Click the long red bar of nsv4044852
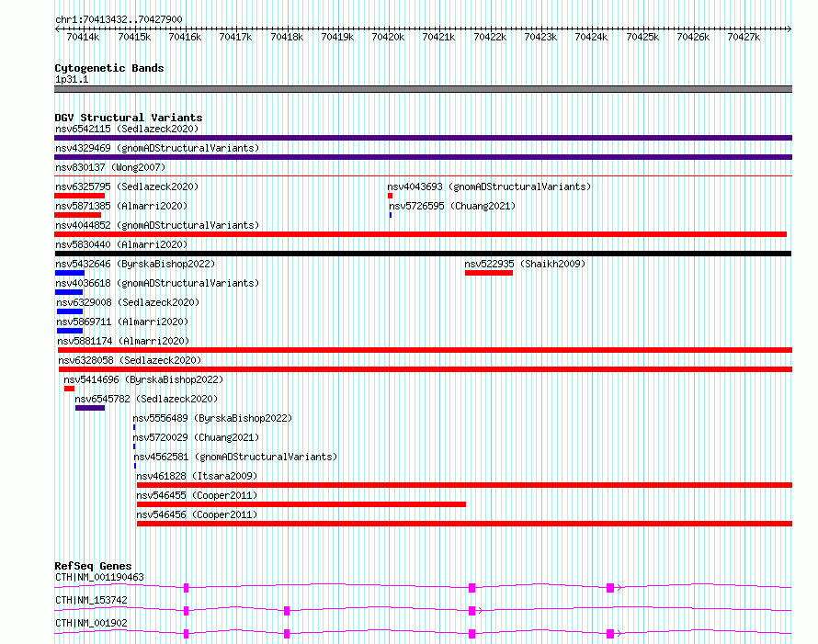 pyautogui.click(x=420, y=234)
